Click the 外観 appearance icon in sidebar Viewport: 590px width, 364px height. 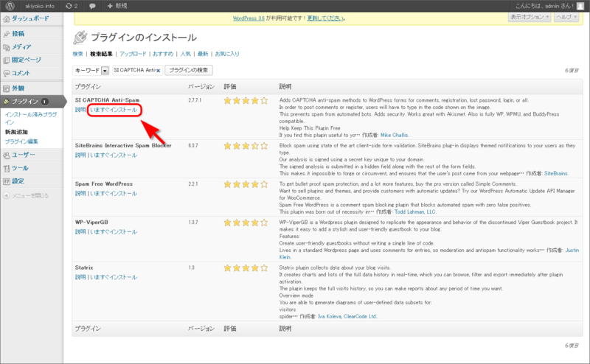(x=7, y=88)
